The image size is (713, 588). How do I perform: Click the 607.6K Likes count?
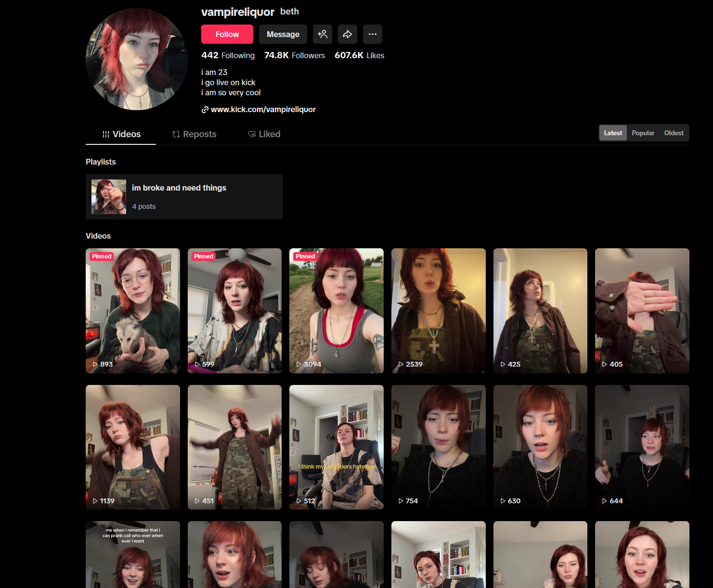[x=360, y=55]
